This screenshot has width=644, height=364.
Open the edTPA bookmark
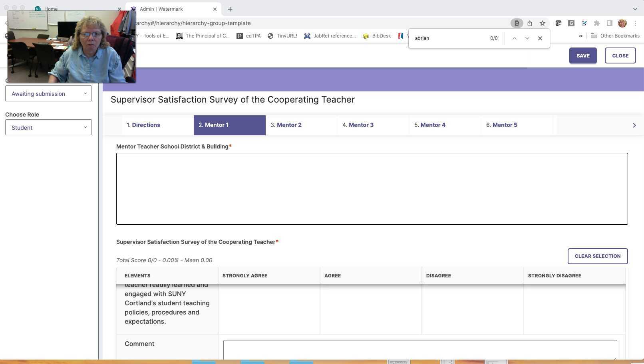(249, 36)
